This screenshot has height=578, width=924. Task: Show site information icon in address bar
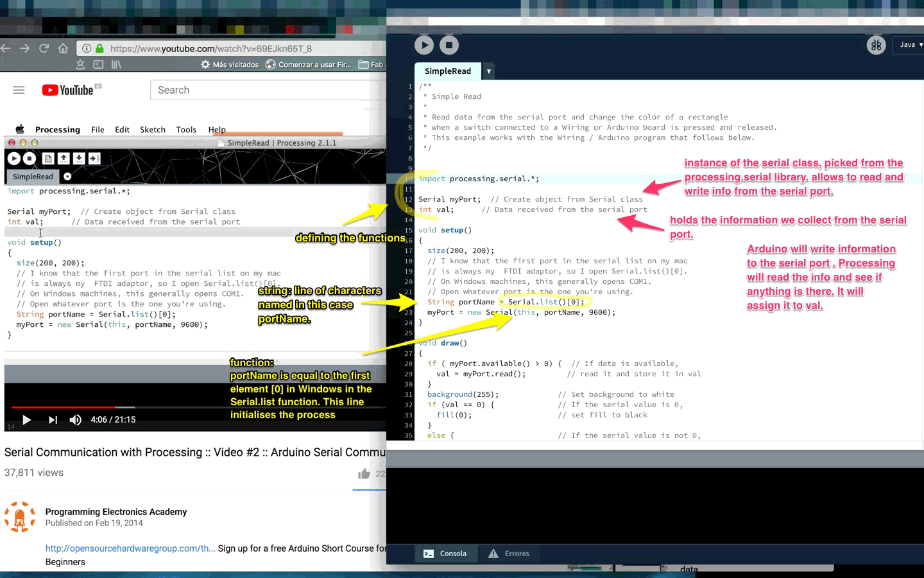[87, 48]
